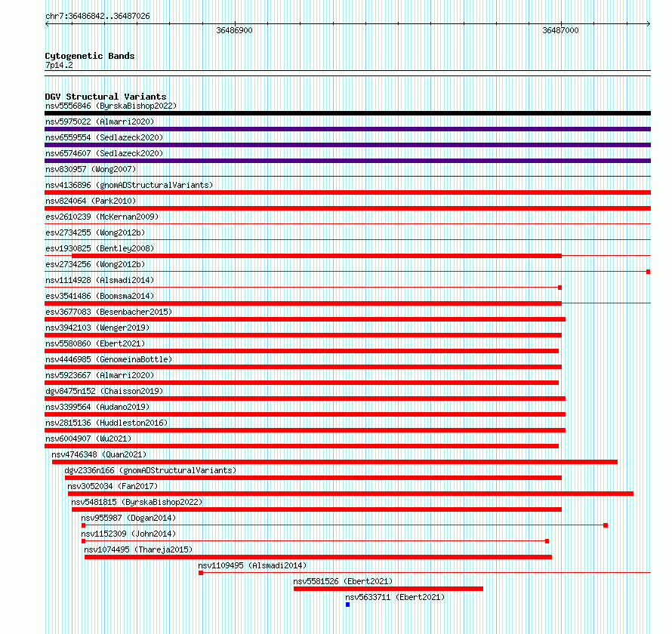
Task: Click the Cytogenetic Bands track title
Action: pos(90,56)
